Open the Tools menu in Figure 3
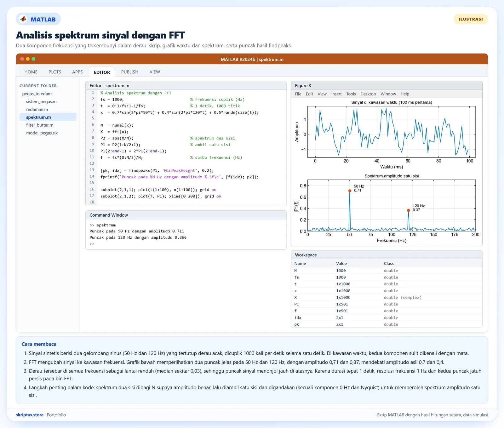Viewport: 504px width, 428px height. coord(351,94)
